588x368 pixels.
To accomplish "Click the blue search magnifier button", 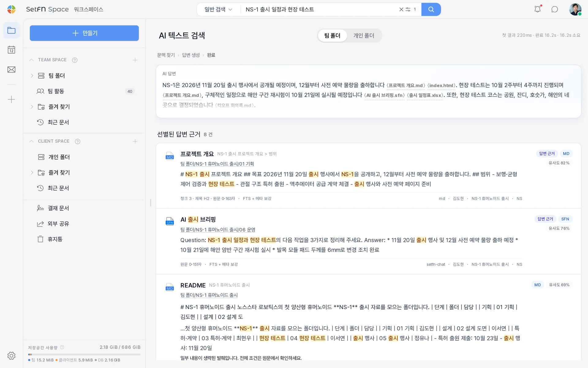I will 431,9.
